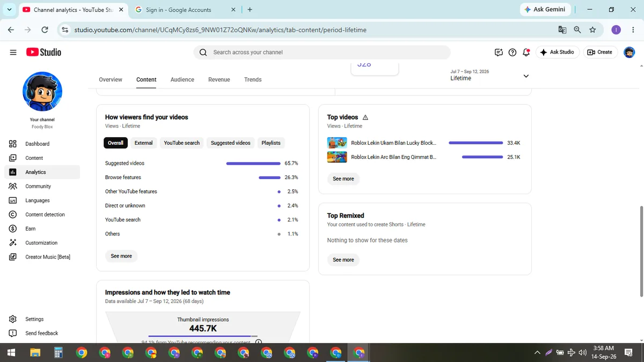This screenshot has height=362, width=644.
Task: Open the account avatar menu
Action: point(629,52)
